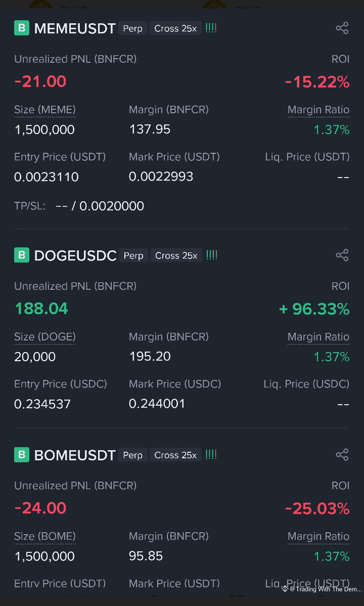Screen dimensions: 364x606
Task: Click the green B badge beside BOMEUSDT
Action: 21,455
